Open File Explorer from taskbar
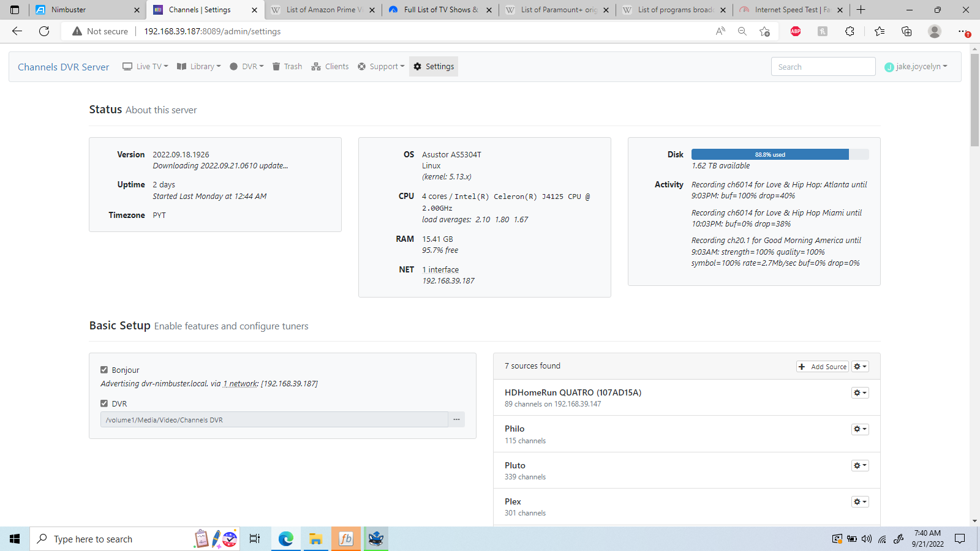980x551 pixels. click(x=315, y=539)
